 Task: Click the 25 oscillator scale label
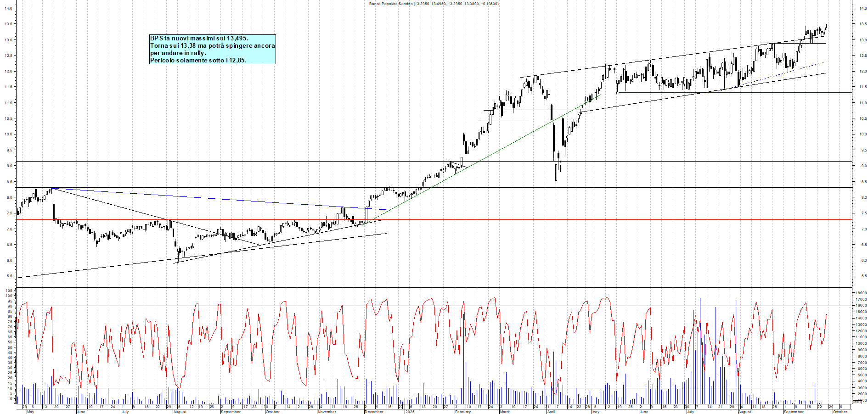10,373
